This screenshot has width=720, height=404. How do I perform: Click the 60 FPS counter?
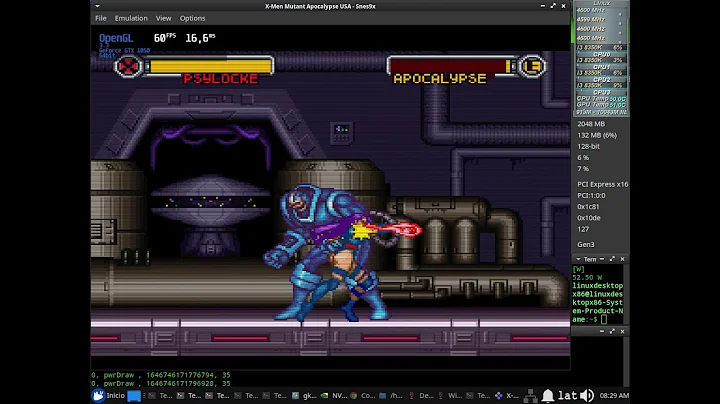coord(165,38)
